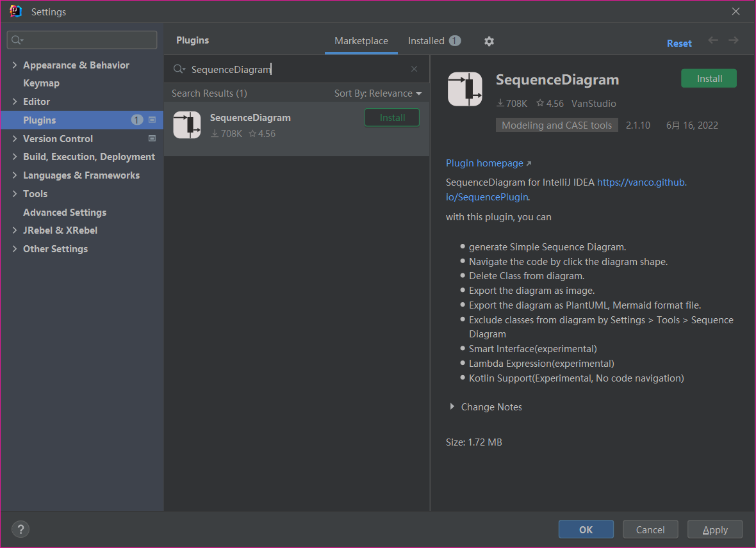The width and height of the screenshot is (756, 548).
Task: Open the Sort By Relevance dropdown
Action: click(378, 93)
